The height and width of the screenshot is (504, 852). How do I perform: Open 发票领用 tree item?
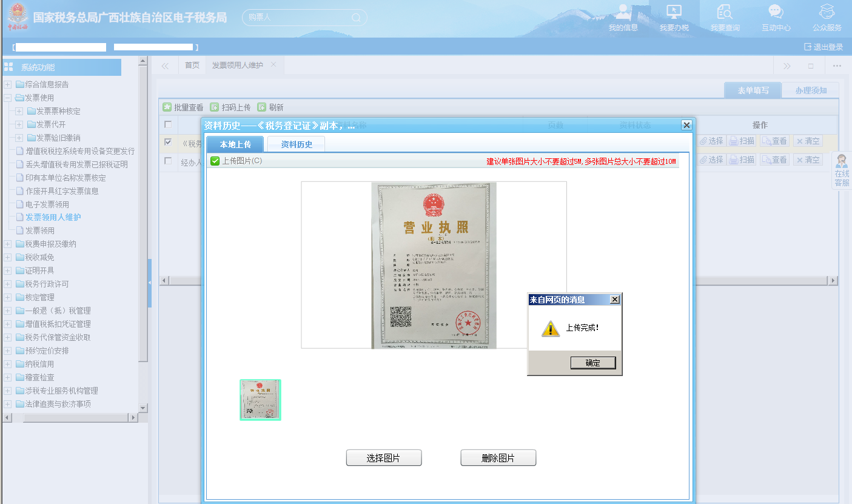point(40,230)
